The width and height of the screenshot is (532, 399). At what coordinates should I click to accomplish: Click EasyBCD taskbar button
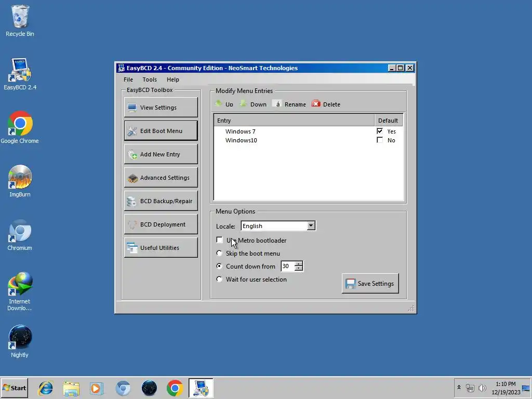pyautogui.click(x=201, y=388)
